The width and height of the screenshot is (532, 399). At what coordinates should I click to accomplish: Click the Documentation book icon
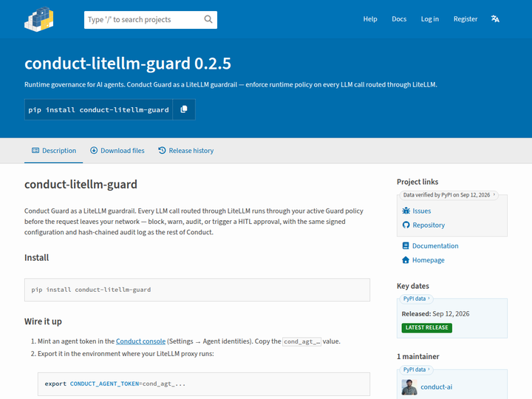[406, 245]
